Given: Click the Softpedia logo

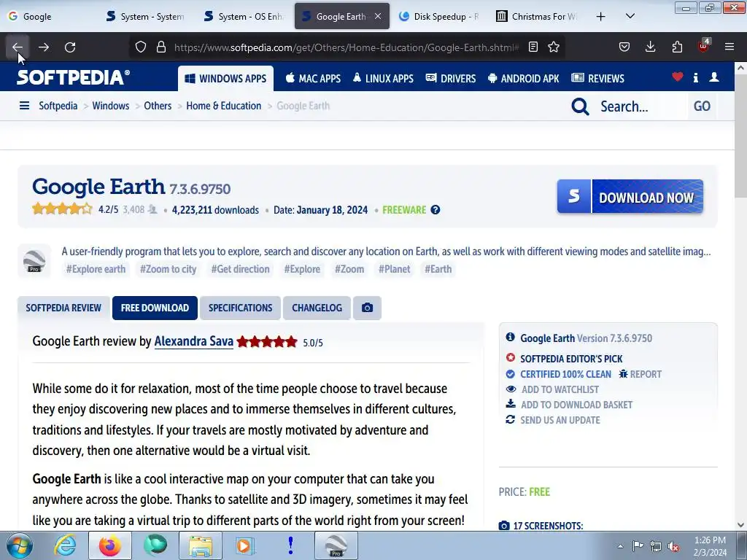Looking at the screenshot, I should point(73,77).
